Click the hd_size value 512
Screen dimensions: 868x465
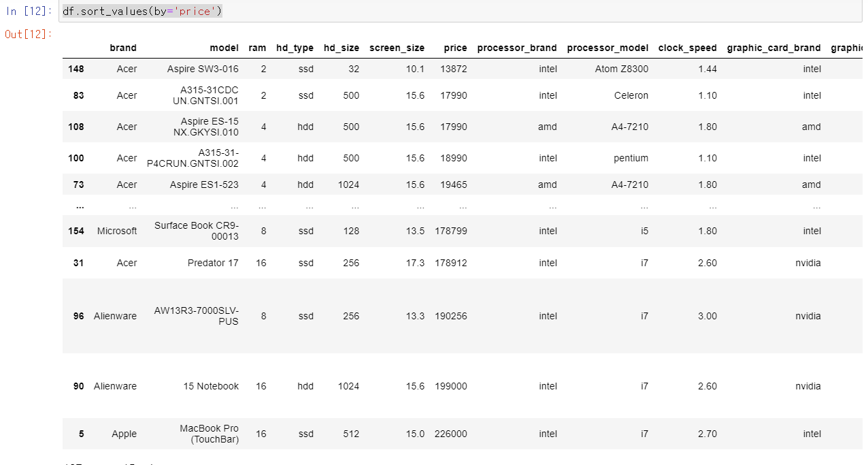point(351,434)
